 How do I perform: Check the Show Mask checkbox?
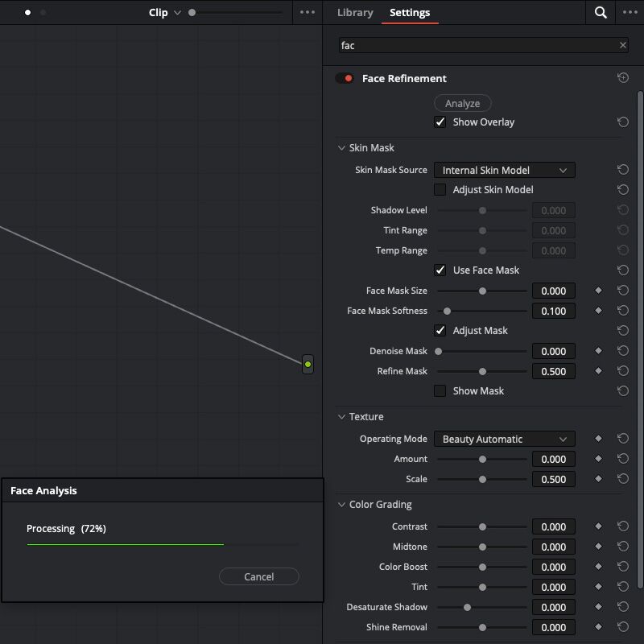(440, 390)
